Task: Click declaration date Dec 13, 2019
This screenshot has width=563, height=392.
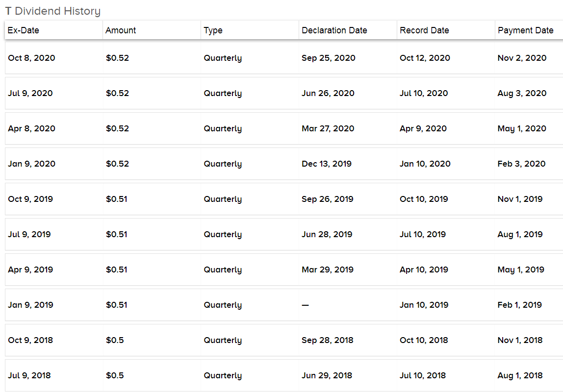Action: (327, 164)
